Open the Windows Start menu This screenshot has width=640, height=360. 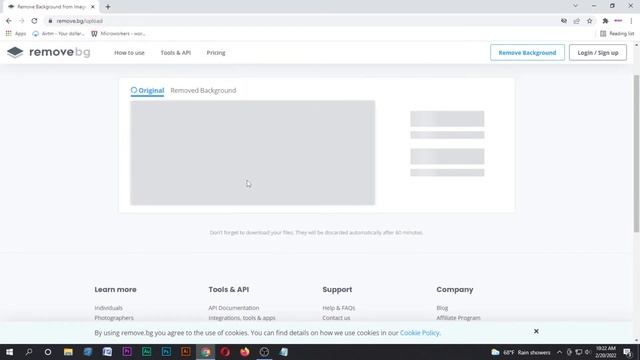click(9, 352)
